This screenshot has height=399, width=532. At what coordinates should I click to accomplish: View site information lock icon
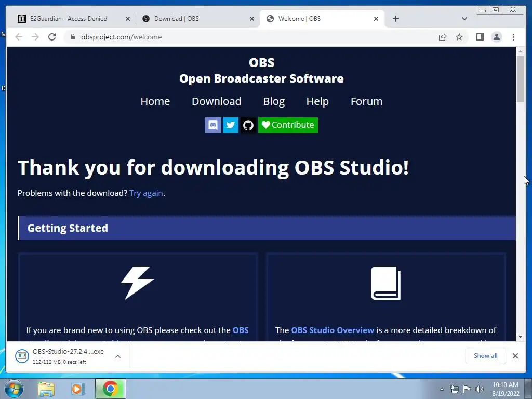73,37
